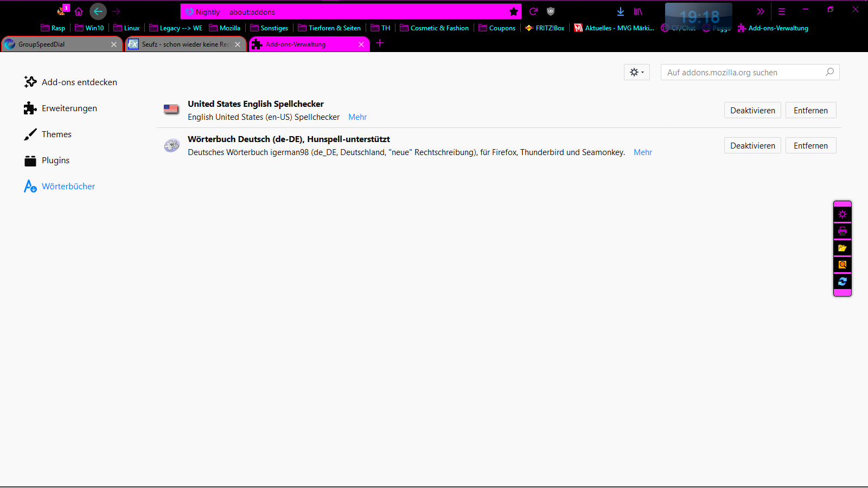Image resolution: width=868 pixels, height=488 pixels.
Task: Remove the Wörterbuch Deutsch dictionary via Entfernen
Action: (x=810, y=146)
